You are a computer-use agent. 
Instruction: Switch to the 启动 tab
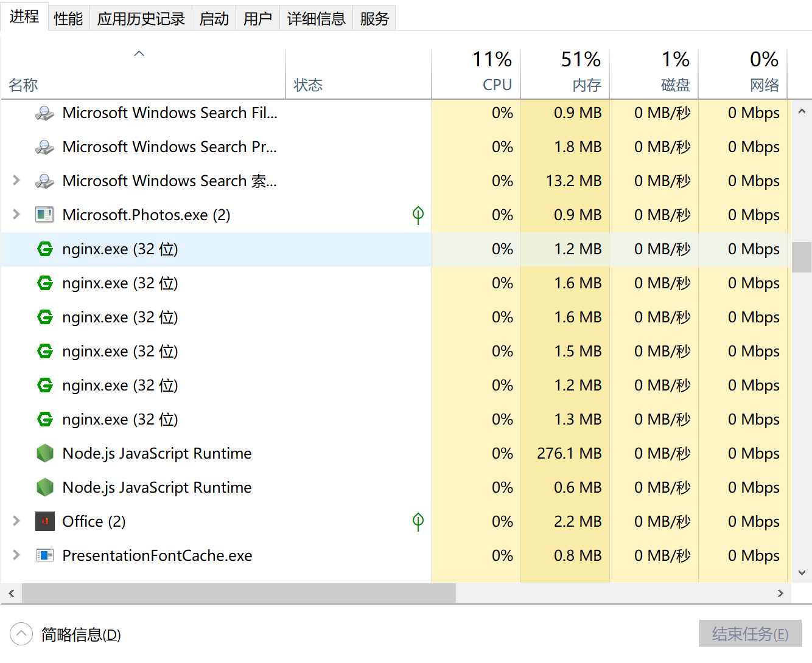point(214,19)
